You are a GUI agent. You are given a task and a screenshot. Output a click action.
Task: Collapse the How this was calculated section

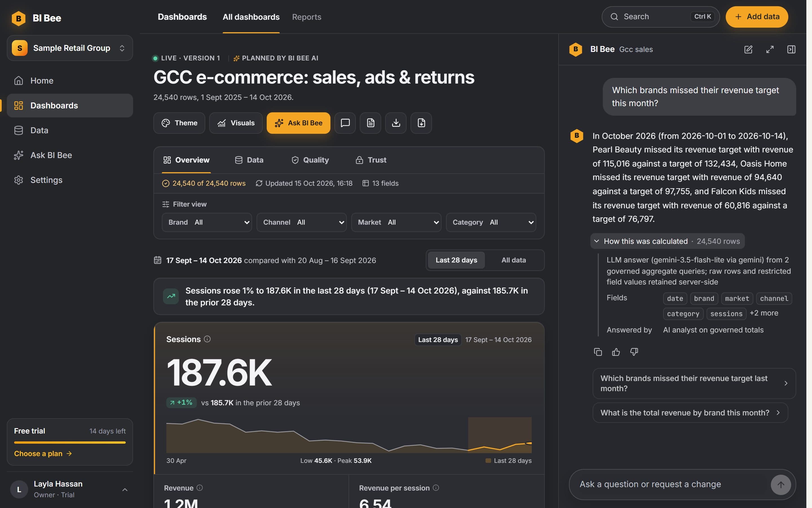point(667,241)
